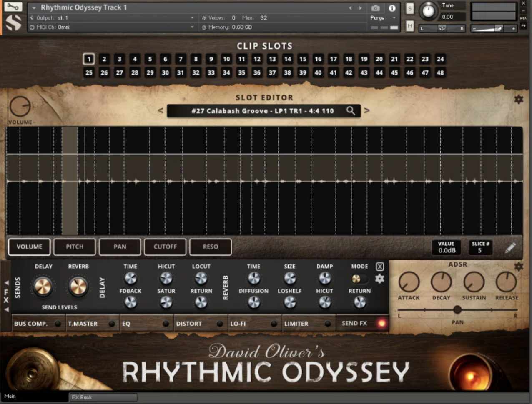Image resolution: width=532 pixels, height=404 pixels.
Task: Select clip slot 27
Action: [119, 72]
